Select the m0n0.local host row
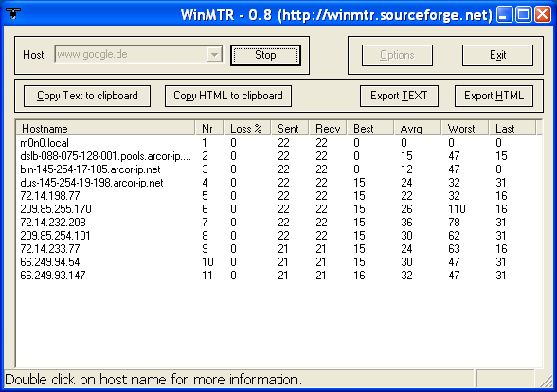Image resolution: width=557 pixels, height=392 pixels. click(x=278, y=143)
